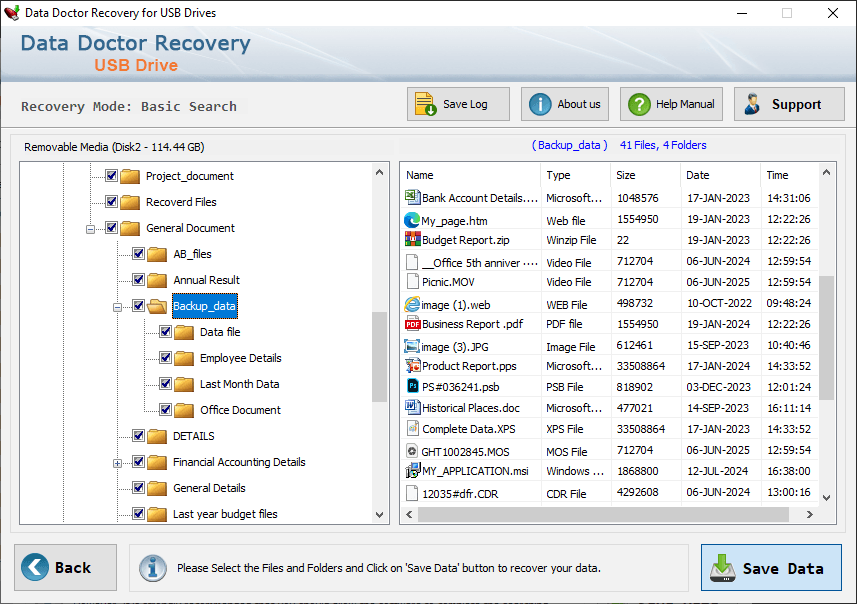Click the Save Data drive icon
Screen dimensions: 857x604
[x=723, y=568]
